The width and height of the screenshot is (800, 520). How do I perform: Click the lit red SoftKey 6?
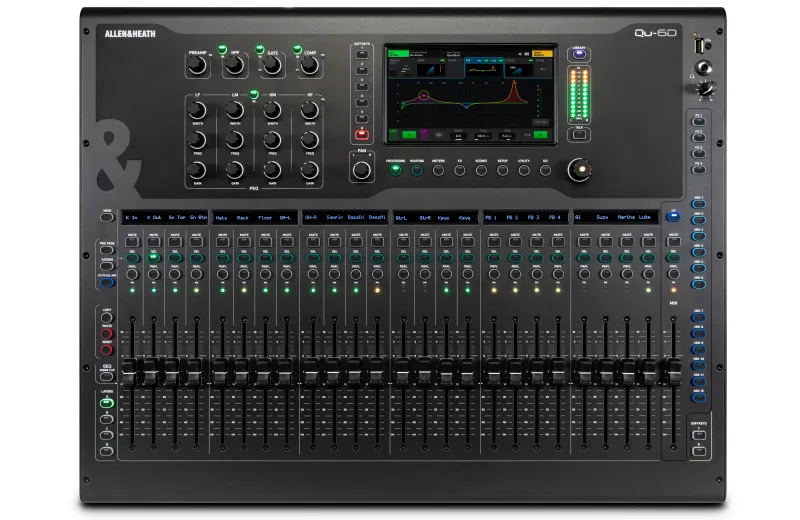pyautogui.click(x=362, y=135)
